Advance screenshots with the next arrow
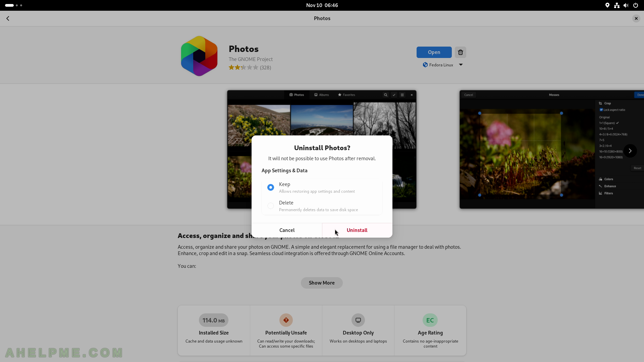The width and height of the screenshot is (644, 362). 630,151
